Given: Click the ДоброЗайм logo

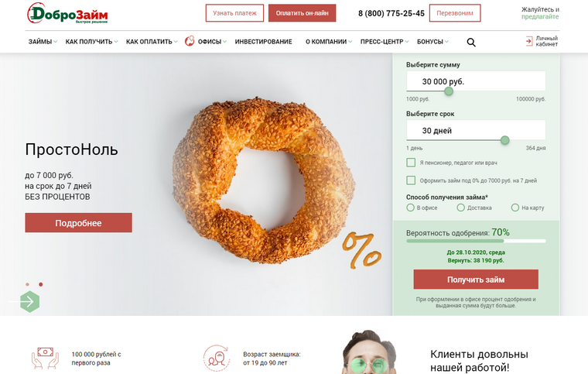Looking at the screenshot, I should coord(67,13).
